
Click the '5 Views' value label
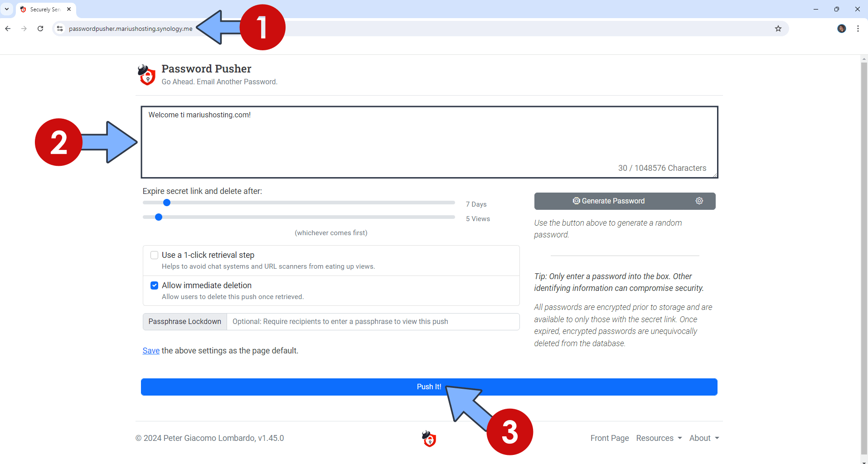[x=478, y=219]
